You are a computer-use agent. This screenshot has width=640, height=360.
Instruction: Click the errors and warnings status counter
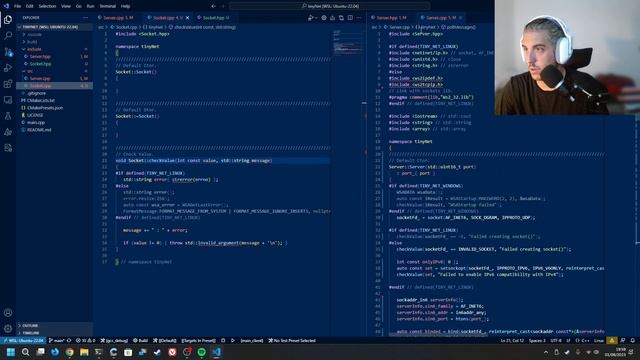[x=85, y=340]
